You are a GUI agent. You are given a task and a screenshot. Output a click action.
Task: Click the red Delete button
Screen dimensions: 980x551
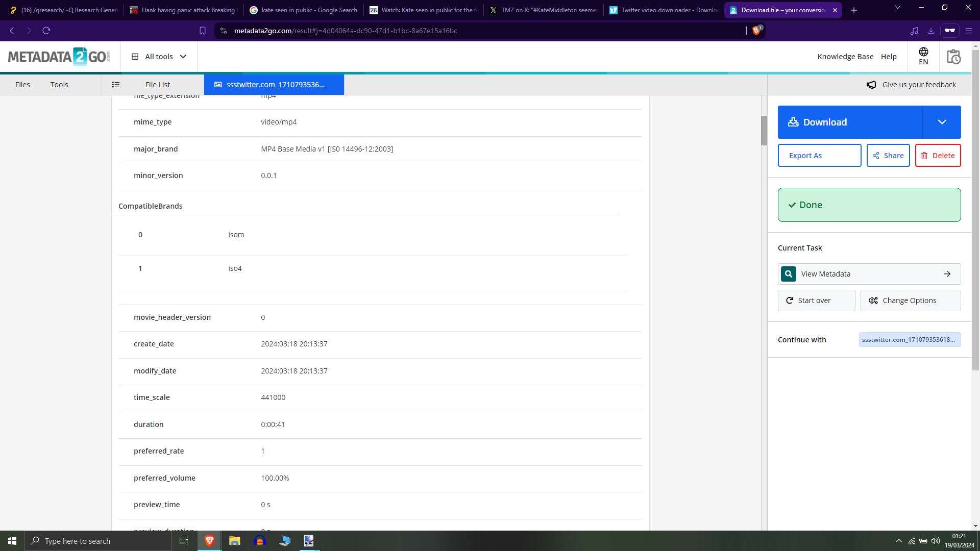click(x=938, y=156)
